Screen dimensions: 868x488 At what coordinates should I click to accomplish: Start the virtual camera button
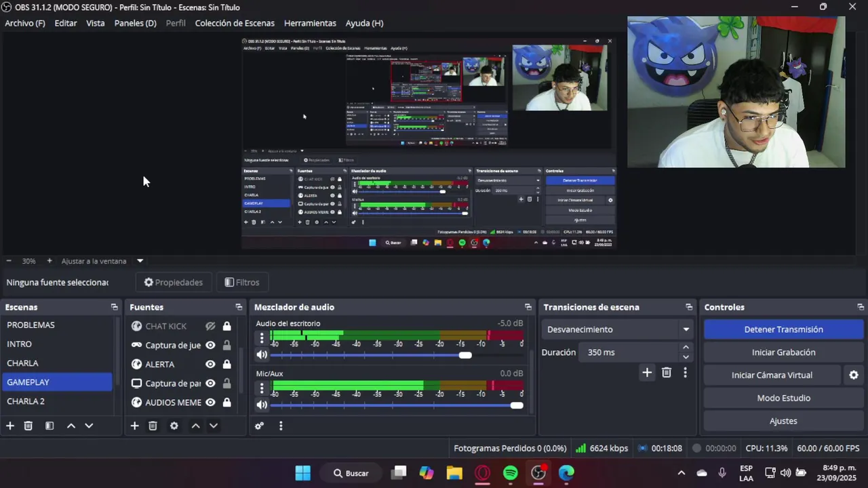tap(772, 375)
